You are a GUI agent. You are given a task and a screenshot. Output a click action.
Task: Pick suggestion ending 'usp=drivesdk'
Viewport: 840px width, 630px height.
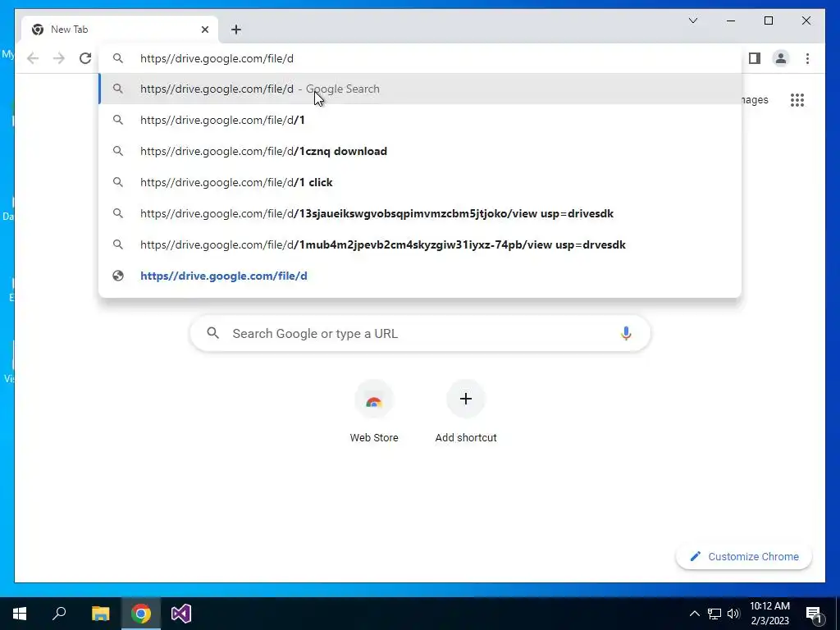[420, 213]
